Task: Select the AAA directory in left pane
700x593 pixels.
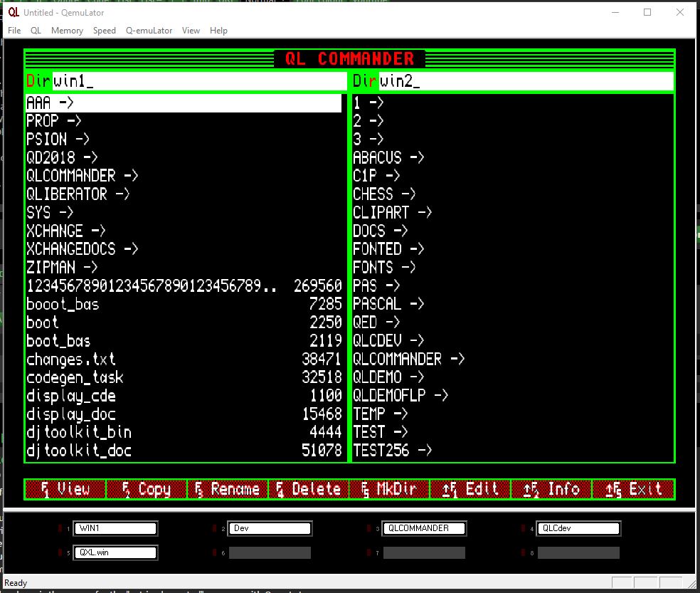Action: pyautogui.click(x=184, y=103)
